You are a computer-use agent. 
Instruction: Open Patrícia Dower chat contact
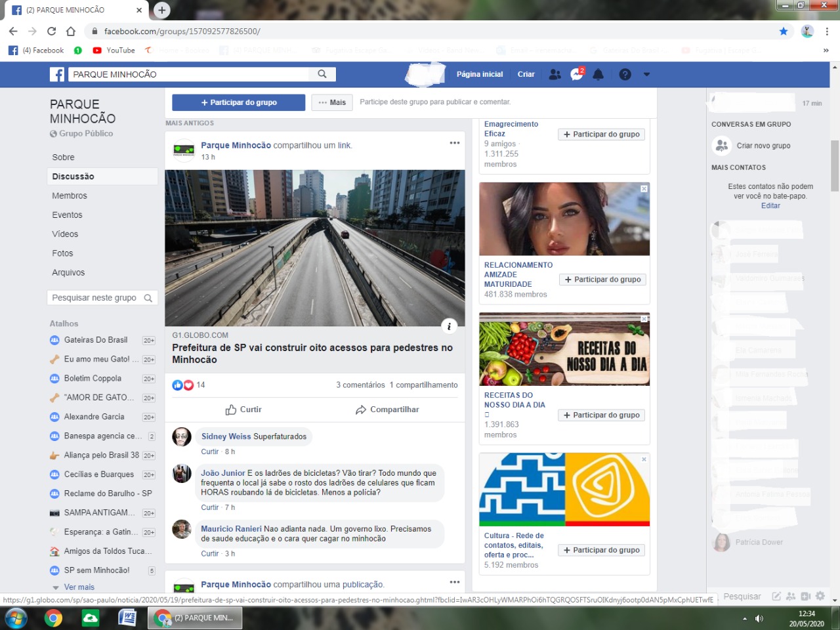pyautogui.click(x=759, y=543)
